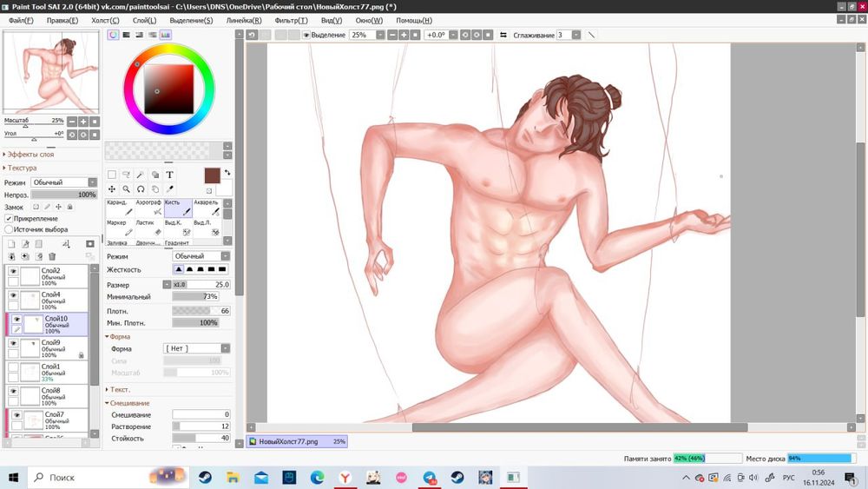Open the Форма brush shape dropdown
The width and height of the screenshot is (868, 489).
[196, 348]
